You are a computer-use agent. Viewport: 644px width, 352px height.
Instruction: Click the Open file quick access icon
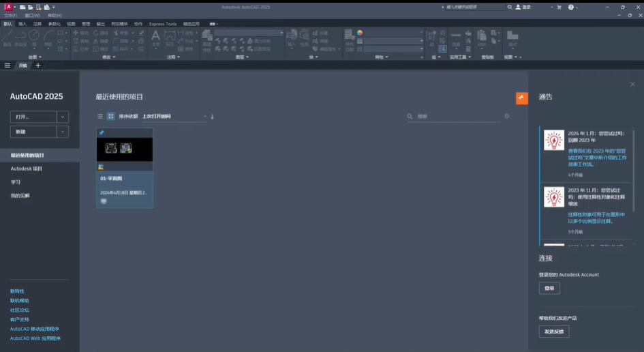(x=31, y=7)
